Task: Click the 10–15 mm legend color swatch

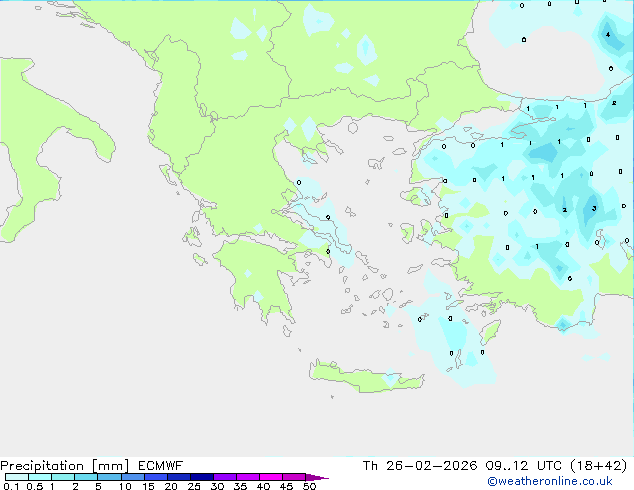Action: pyautogui.click(x=133, y=477)
